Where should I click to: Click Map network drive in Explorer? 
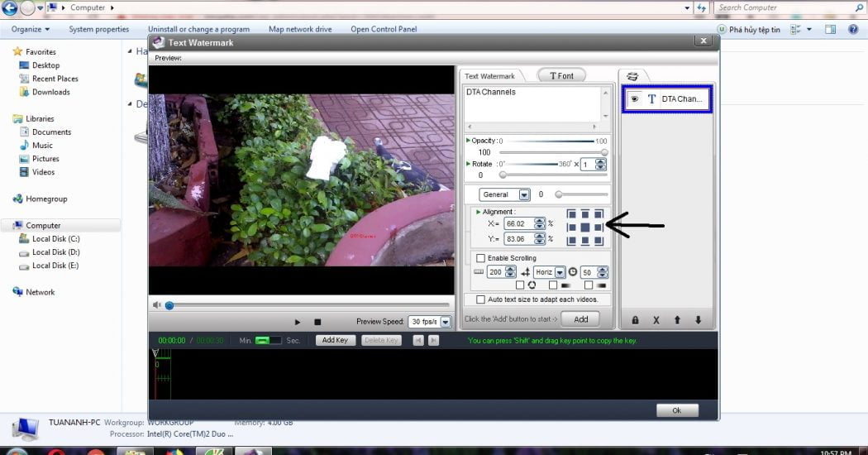tap(300, 30)
